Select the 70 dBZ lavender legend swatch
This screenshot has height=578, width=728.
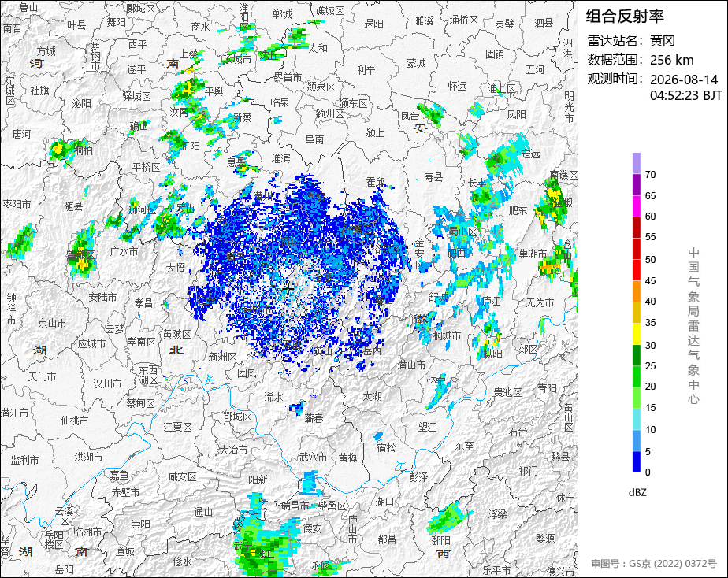point(636,163)
